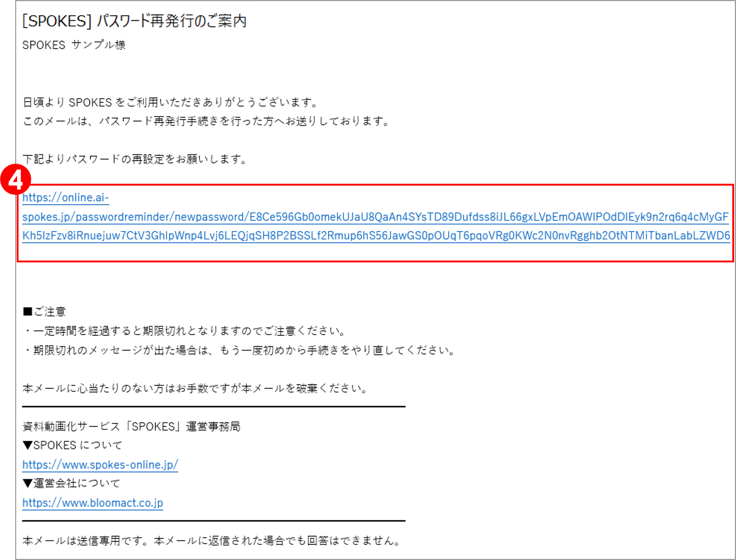This screenshot has width=736, height=560.
Task: Click the ■ご注意 heading
Action: pyautogui.click(x=44, y=312)
